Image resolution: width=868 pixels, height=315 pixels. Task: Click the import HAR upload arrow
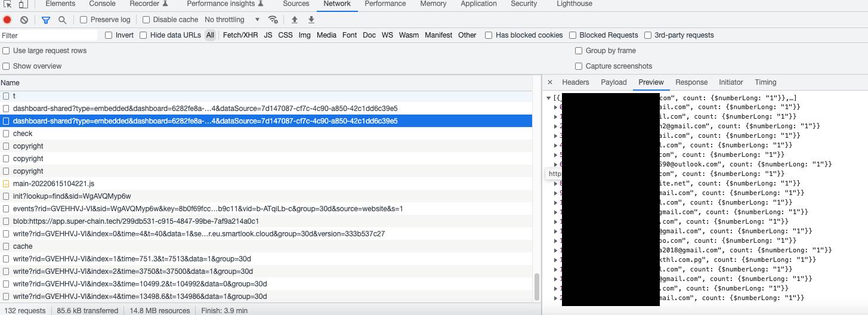(294, 20)
